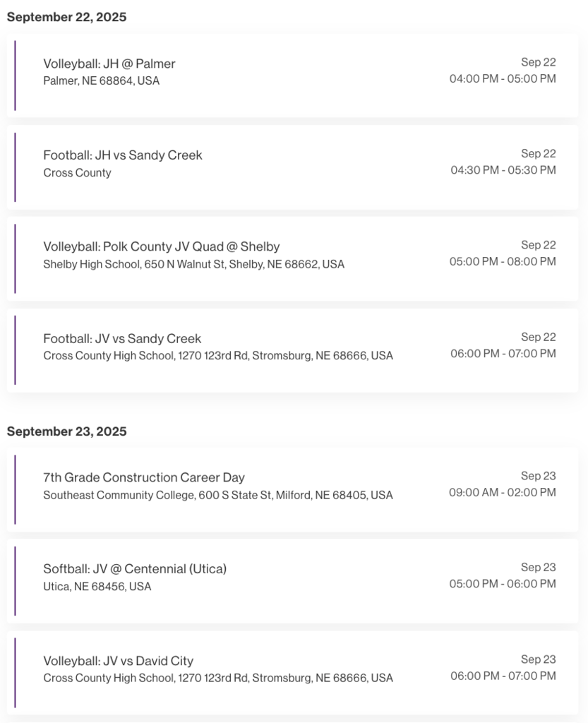The image size is (588, 723).
Task: Open Football: JV vs Sandy Creek event
Action: point(122,339)
